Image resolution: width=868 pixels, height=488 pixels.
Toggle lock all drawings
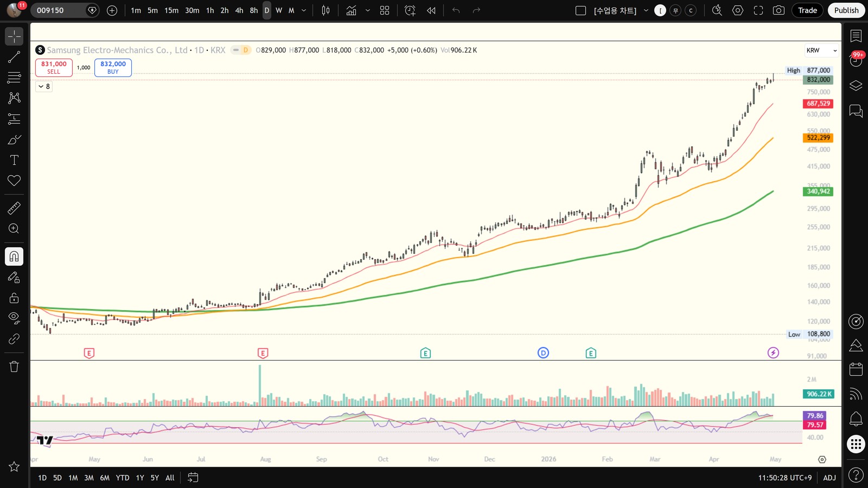(14, 298)
